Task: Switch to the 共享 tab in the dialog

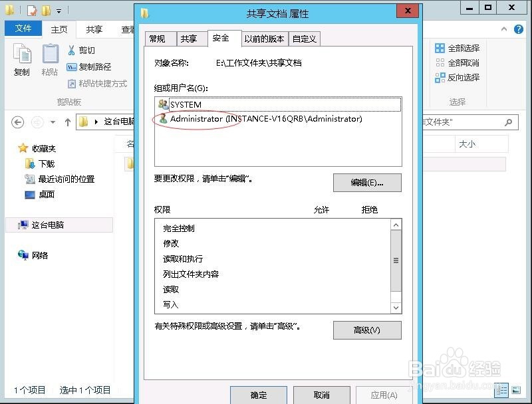Action: [191, 39]
